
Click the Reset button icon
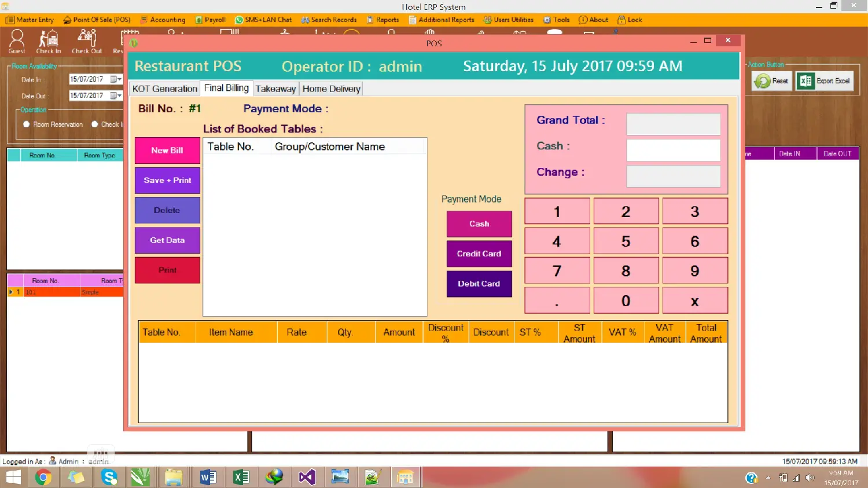[x=772, y=81]
